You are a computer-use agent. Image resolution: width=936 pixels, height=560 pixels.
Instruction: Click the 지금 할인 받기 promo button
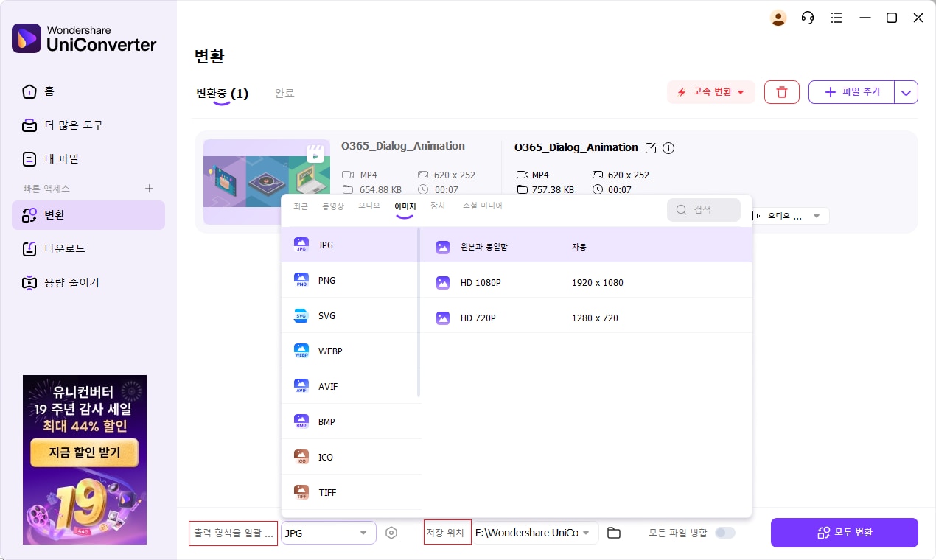pyautogui.click(x=85, y=452)
